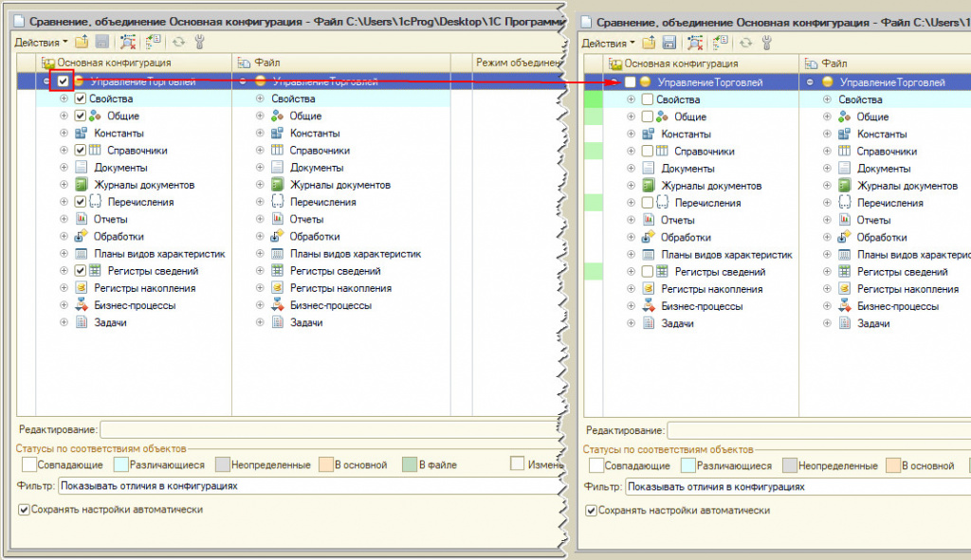Click the save diskette icon in left window

pyautogui.click(x=102, y=42)
